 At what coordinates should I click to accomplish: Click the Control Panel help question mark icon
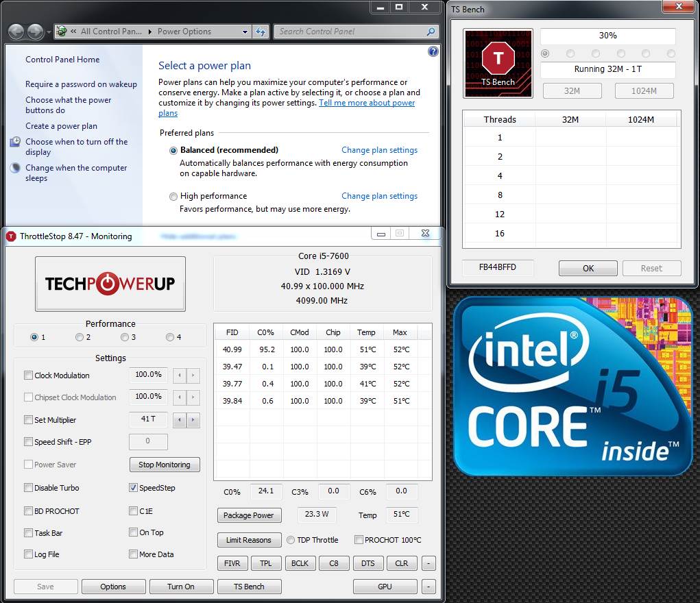click(x=433, y=51)
